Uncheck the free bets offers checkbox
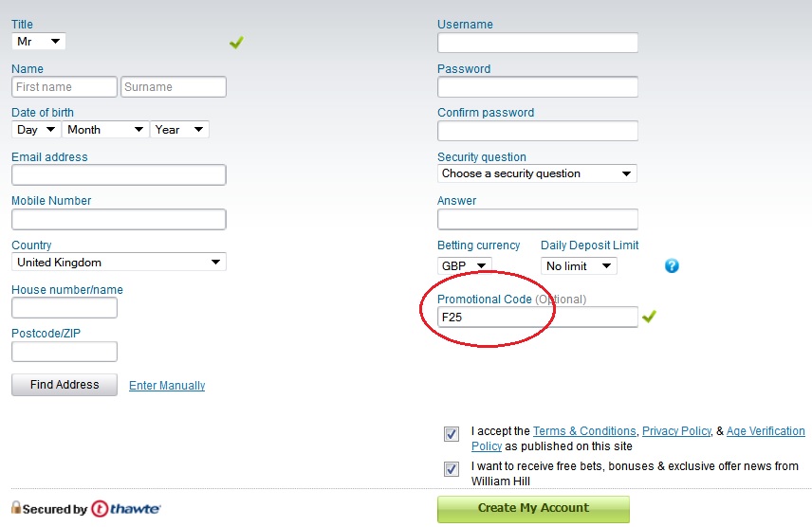Image resolution: width=812 pixels, height=527 pixels. pyautogui.click(x=452, y=469)
